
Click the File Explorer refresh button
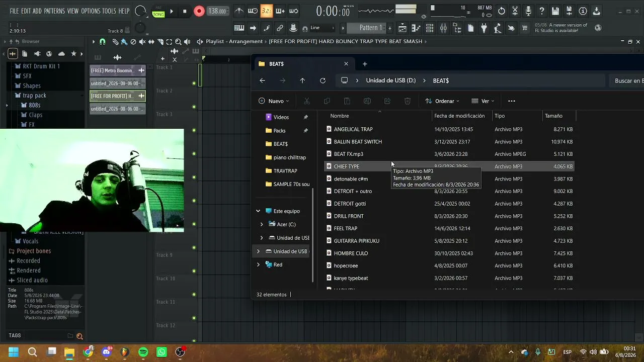point(323,80)
